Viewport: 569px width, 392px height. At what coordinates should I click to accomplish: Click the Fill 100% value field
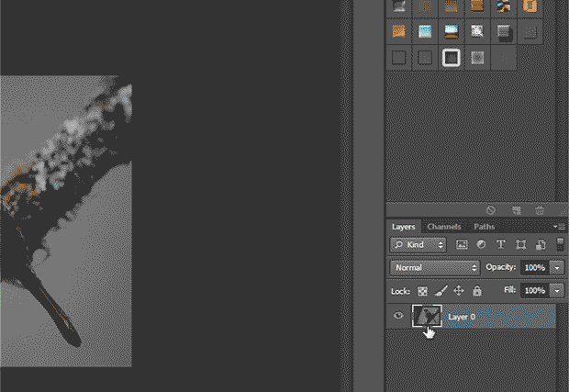coord(535,291)
